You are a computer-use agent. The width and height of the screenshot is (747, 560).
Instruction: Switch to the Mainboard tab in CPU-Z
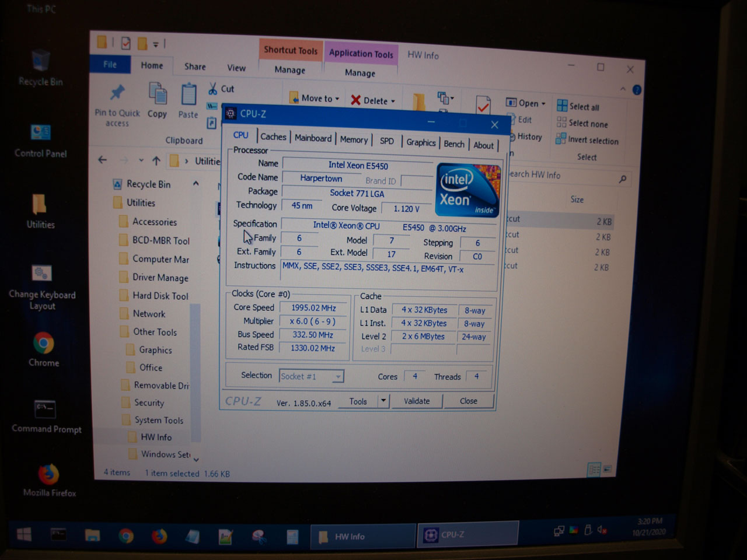click(313, 138)
